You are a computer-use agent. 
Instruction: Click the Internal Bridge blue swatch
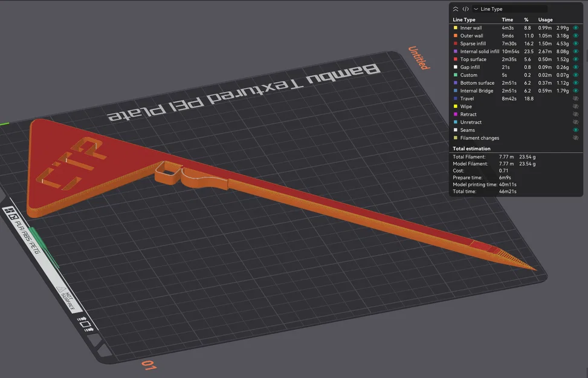coord(456,91)
